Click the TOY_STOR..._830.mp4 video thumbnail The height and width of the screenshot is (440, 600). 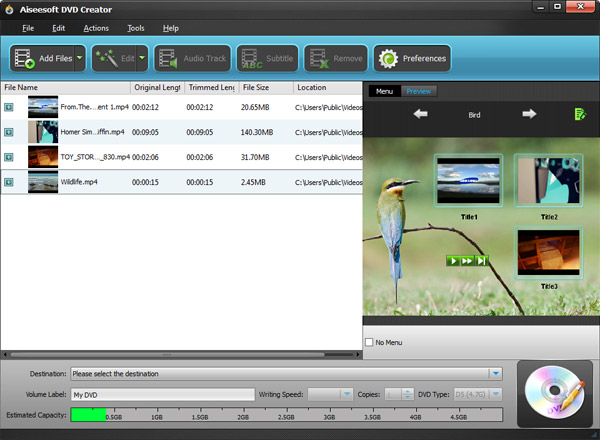(43, 157)
